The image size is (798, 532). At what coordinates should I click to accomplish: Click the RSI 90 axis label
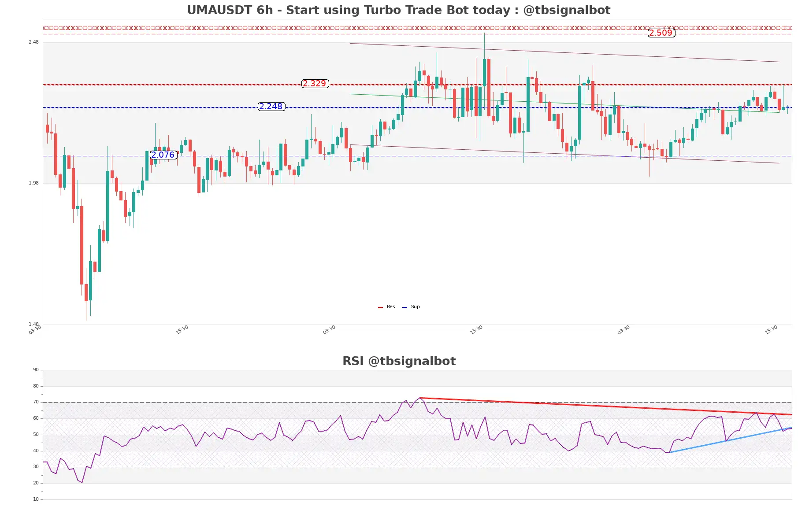[x=36, y=370]
